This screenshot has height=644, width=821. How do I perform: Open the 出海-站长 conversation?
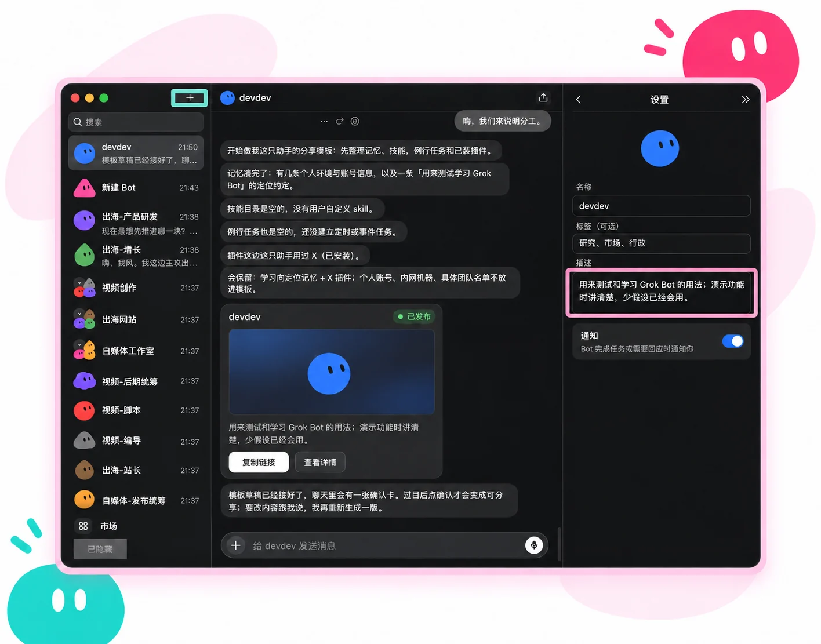(136, 470)
